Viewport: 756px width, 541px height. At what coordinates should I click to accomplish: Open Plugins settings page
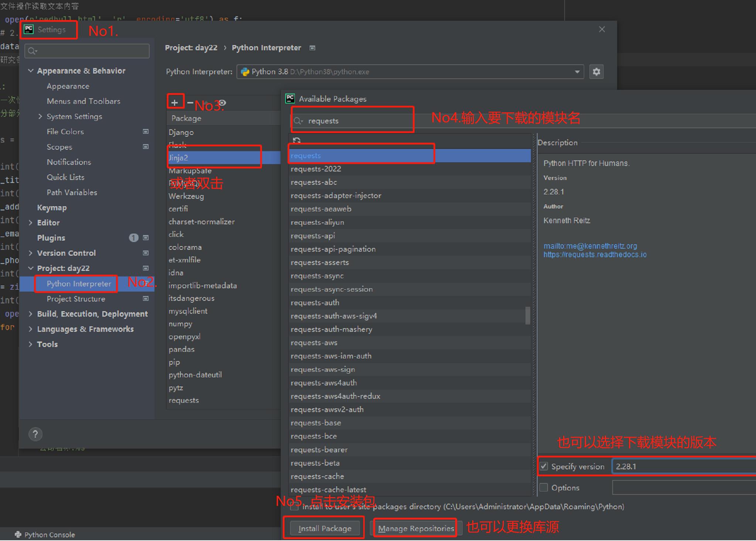coord(51,238)
